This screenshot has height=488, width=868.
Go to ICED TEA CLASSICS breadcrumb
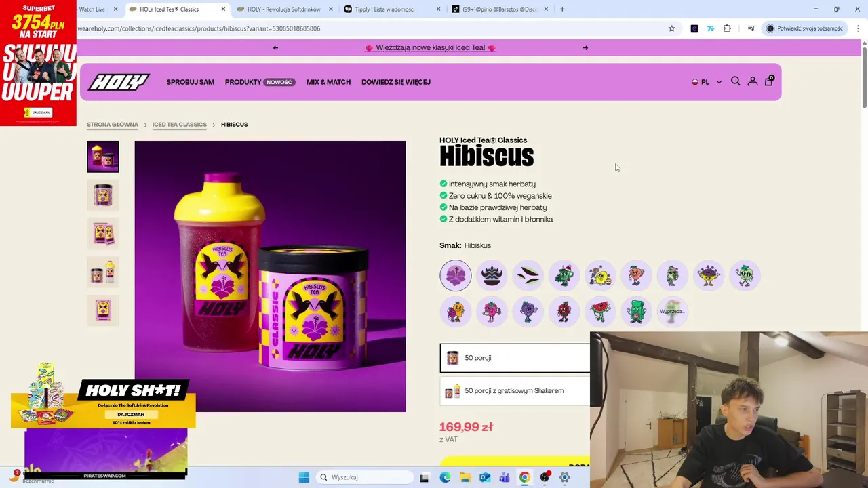coord(180,125)
